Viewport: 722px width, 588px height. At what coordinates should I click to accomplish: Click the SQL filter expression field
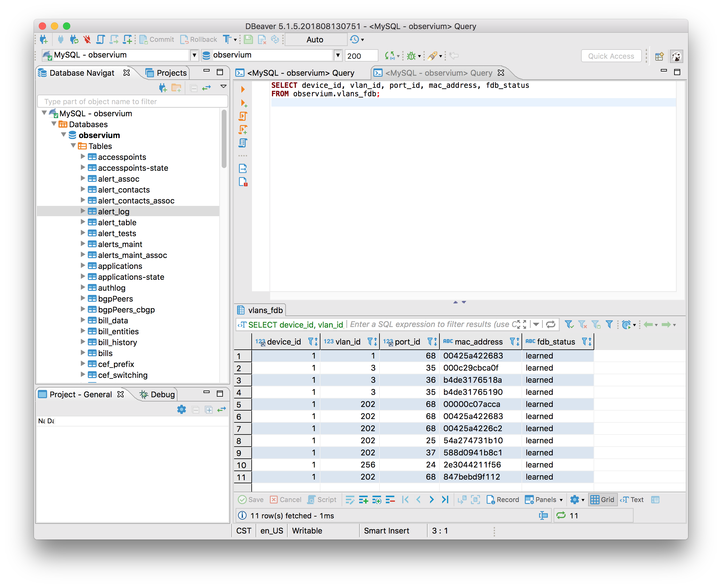pos(432,325)
